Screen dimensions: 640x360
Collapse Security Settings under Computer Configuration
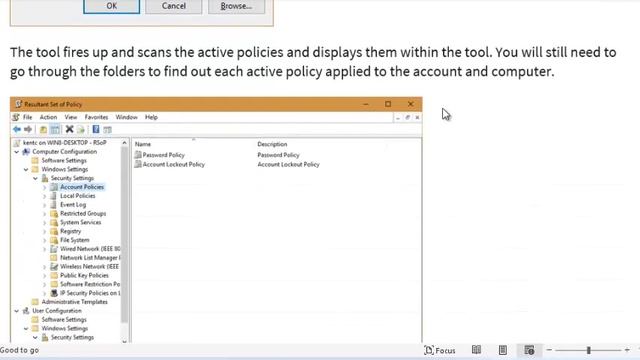point(36,178)
